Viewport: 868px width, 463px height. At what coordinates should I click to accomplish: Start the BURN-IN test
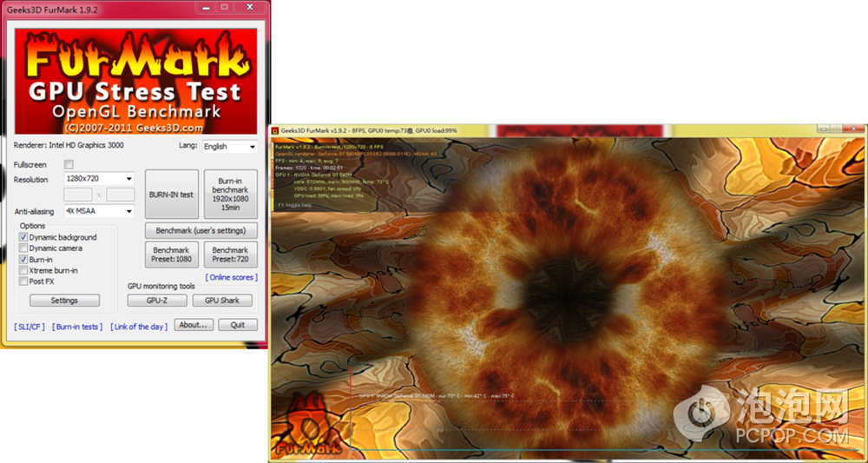172,195
